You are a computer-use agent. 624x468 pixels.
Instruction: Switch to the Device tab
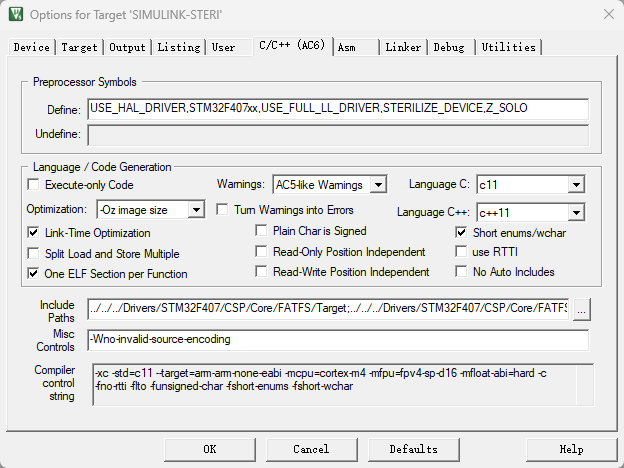(31, 47)
